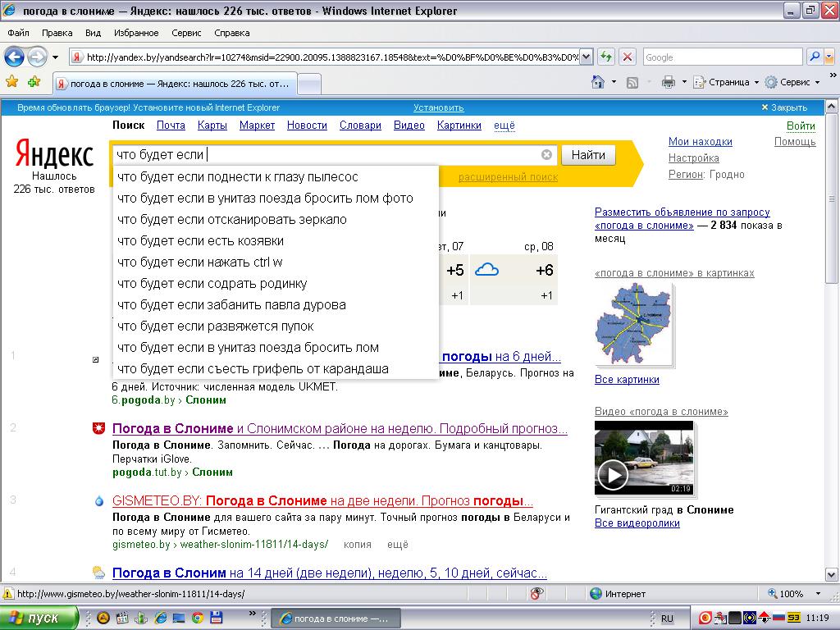The height and width of the screenshot is (630, 840).
Task: Go forward with the browser Forward arrow
Action: pos(37,57)
